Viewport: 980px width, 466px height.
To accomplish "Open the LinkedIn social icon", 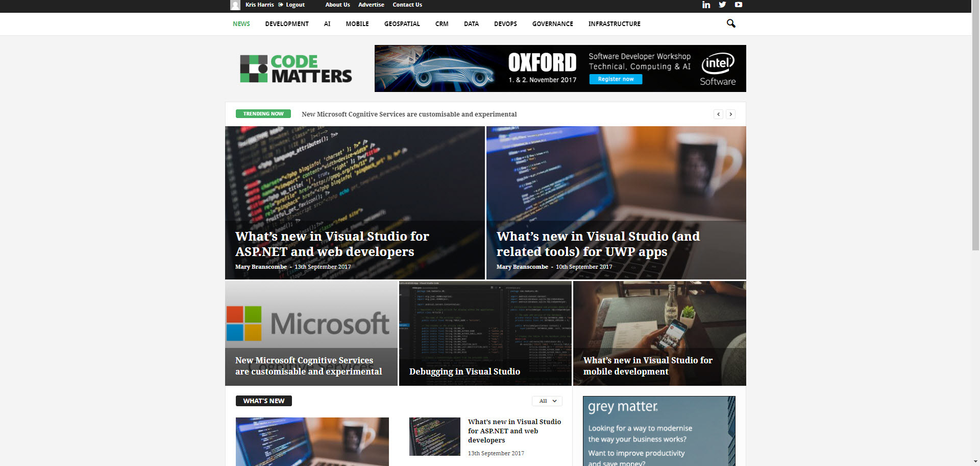I will coord(706,5).
